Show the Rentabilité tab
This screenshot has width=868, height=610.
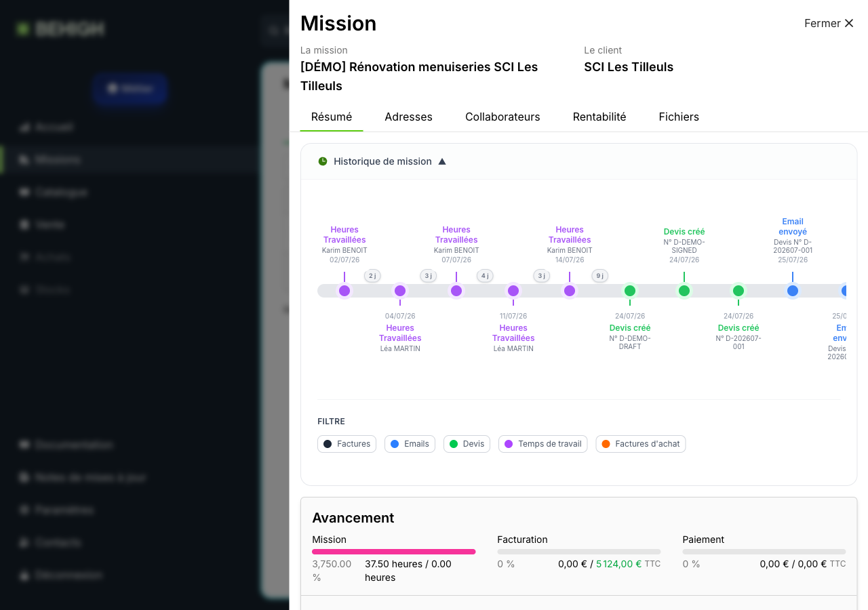pos(599,117)
